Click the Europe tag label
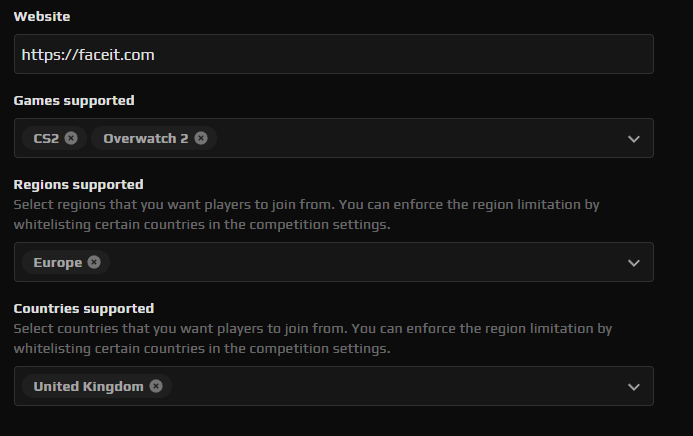This screenshot has width=693, height=436. [x=57, y=262]
